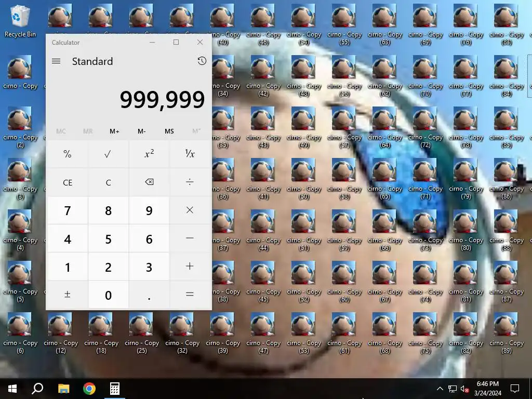532x399 pixels.
Task: Launch Google Chrome from the taskbar
Action: point(89,389)
